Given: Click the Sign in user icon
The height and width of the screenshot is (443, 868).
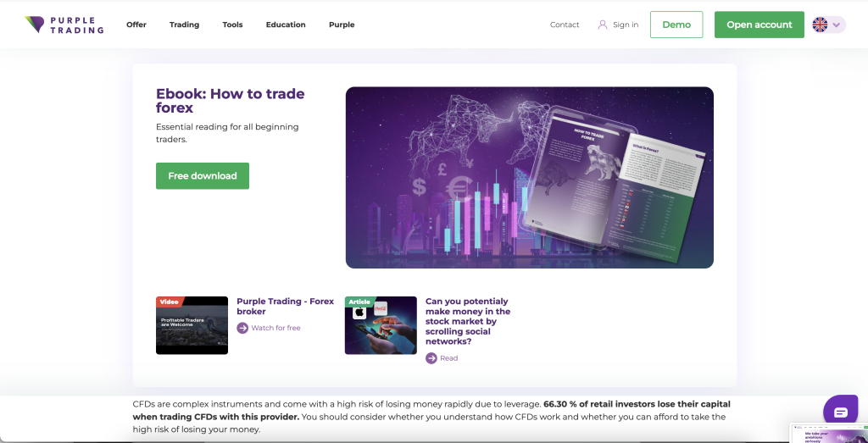Looking at the screenshot, I should (x=603, y=25).
